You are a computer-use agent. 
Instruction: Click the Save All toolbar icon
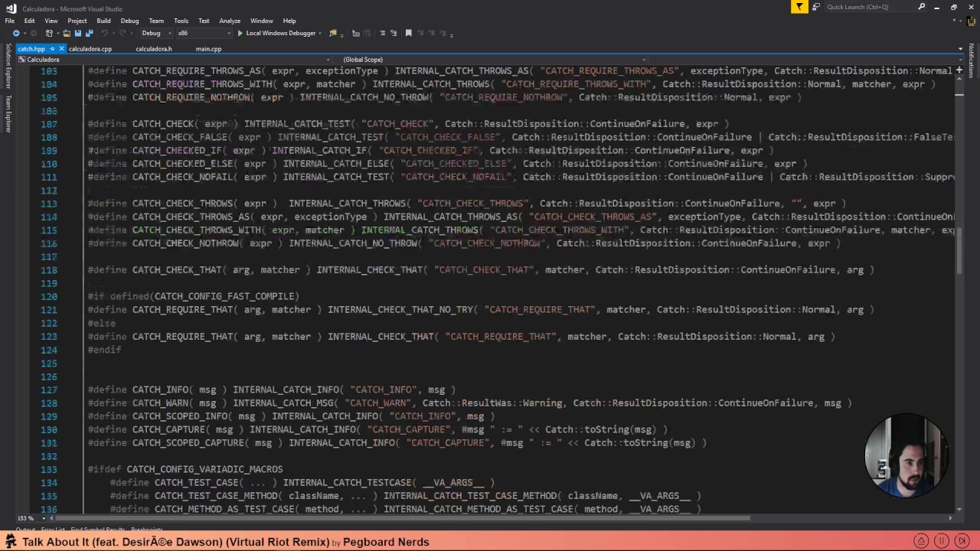90,34
